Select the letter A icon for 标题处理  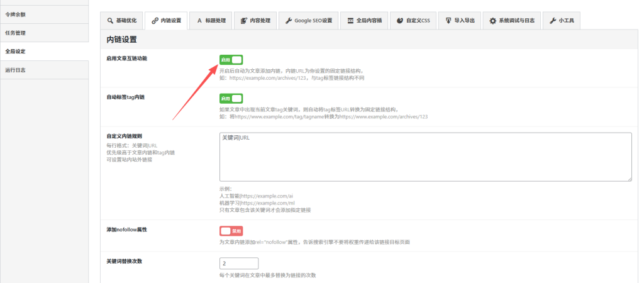pyautogui.click(x=200, y=21)
